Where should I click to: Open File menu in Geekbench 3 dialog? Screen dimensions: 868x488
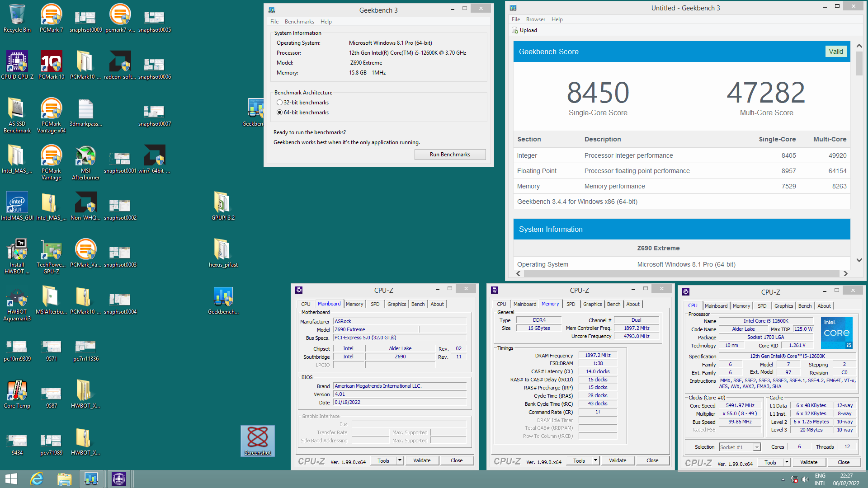[x=274, y=22]
